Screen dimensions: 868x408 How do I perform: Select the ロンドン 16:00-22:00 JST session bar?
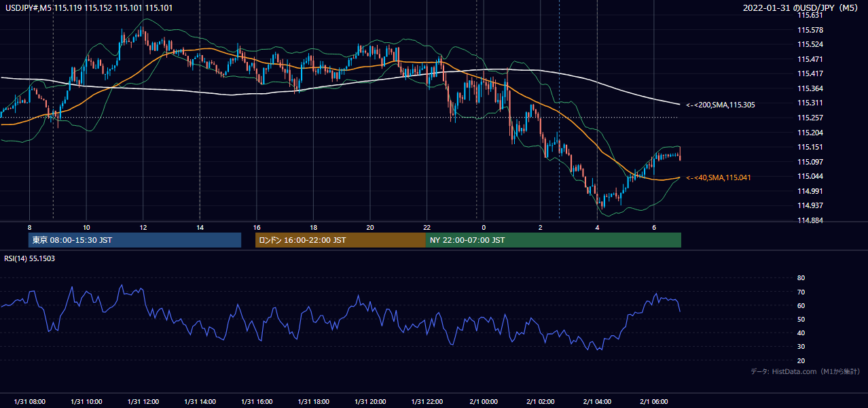(340, 240)
